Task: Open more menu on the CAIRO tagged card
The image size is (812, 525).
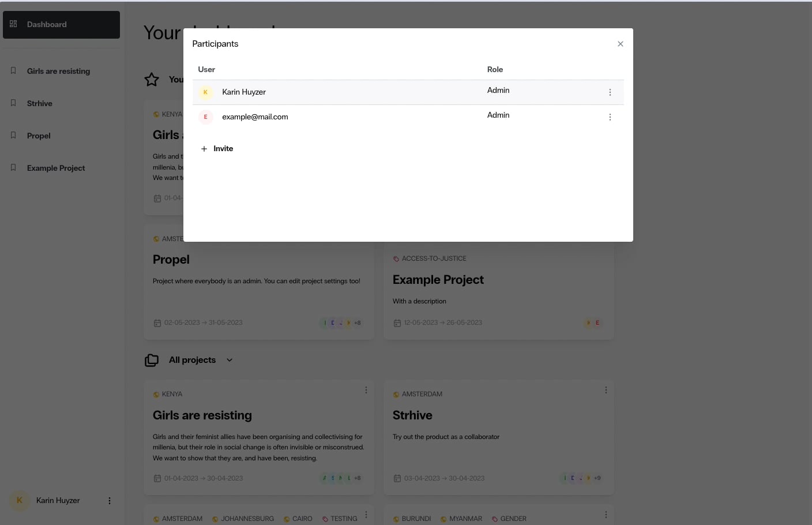Action: [x=366, y=515]
